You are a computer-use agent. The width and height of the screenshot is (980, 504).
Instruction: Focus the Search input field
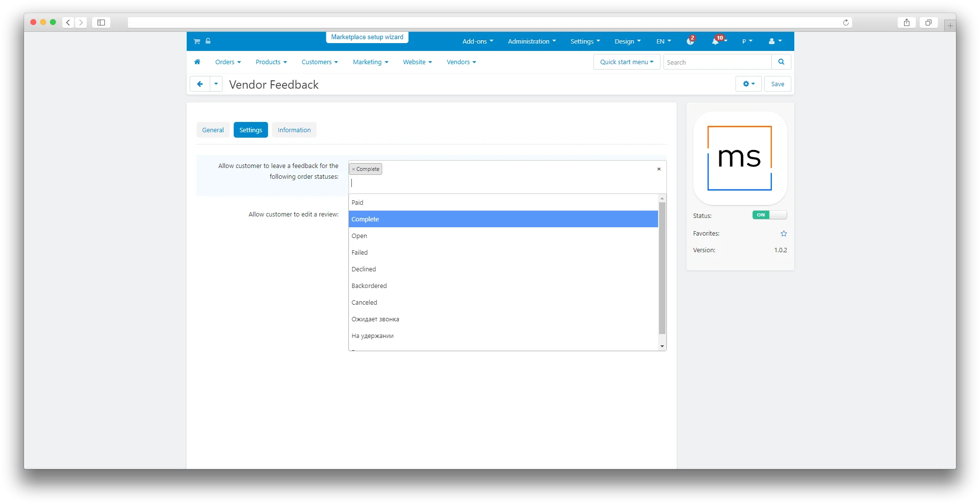coord(717,62)
